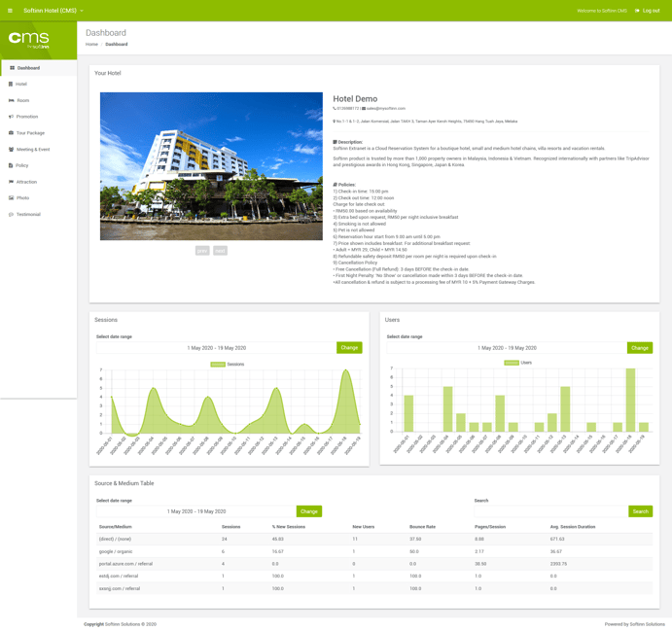Go to Attraction in the sidebar
Image resolution: width=672 pixels, height=631 pixels.
(26, 182)
